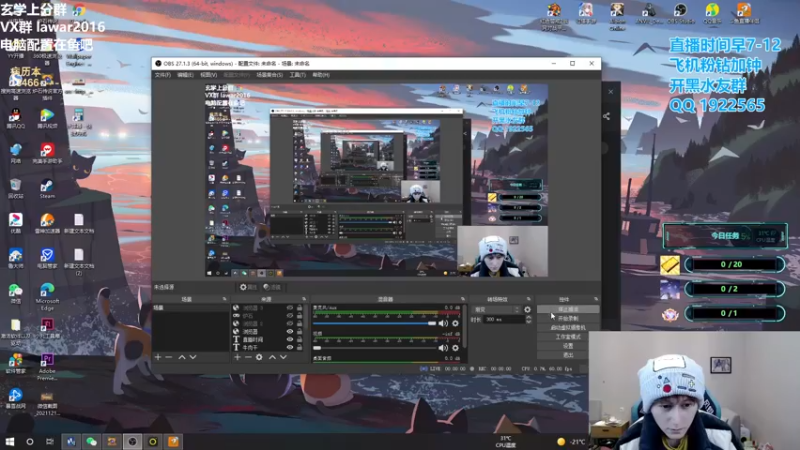Image resolution: width=800 pixels, height=450 pixels.
Task: Move source up arrow
Action: click(272, 357)
